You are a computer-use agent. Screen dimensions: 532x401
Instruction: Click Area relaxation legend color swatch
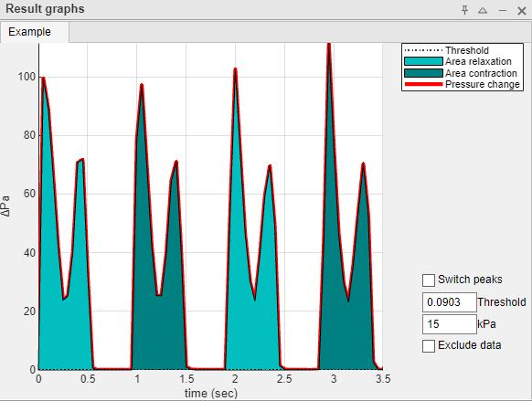click(x=423, y=61)
